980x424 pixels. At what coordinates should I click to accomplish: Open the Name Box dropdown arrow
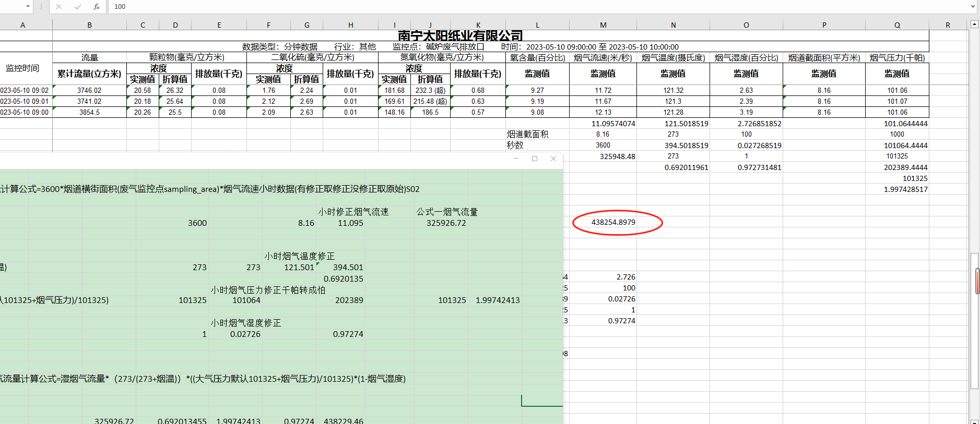tap(28, 7)
